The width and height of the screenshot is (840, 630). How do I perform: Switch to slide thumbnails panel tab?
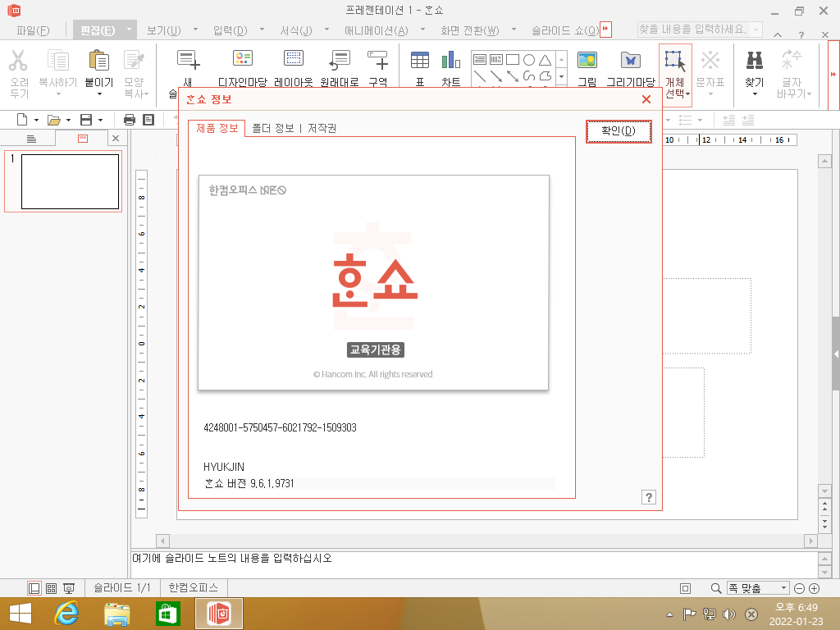(x=83, y=139)
